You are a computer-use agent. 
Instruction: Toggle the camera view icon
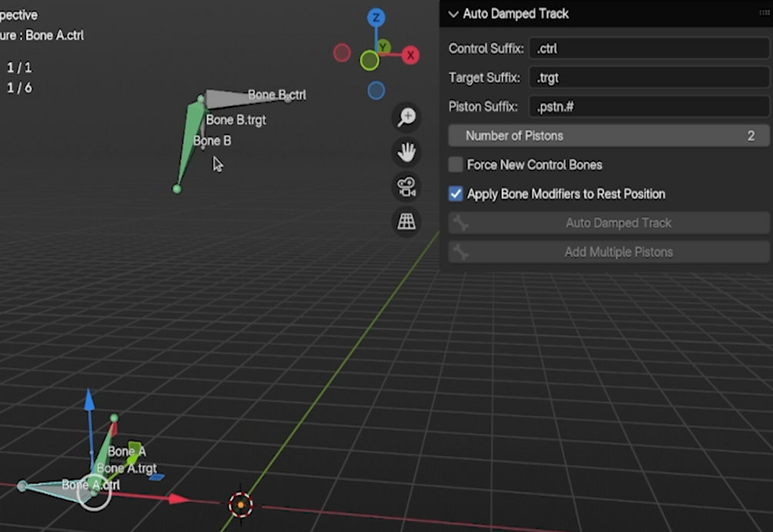pyautogui.click(x=407, y=187)
